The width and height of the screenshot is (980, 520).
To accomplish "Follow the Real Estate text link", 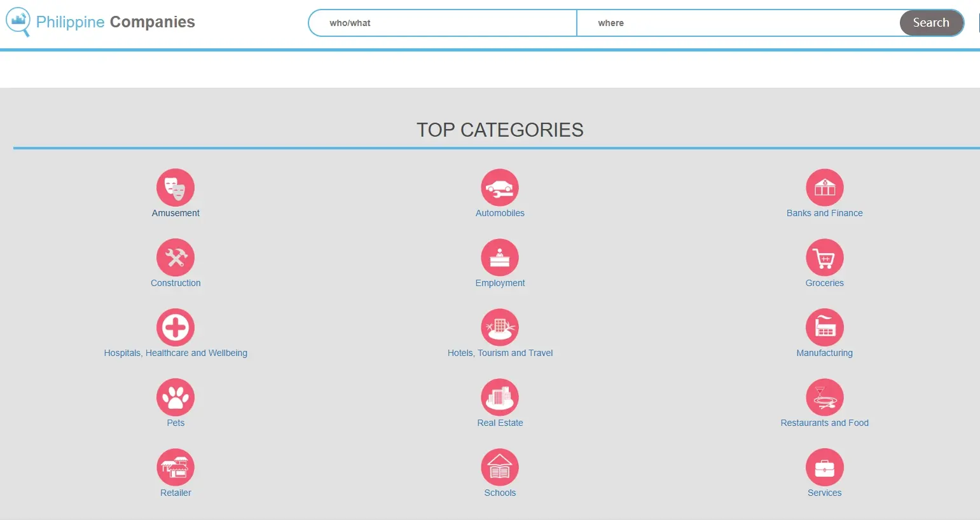I will coord(500,423).
